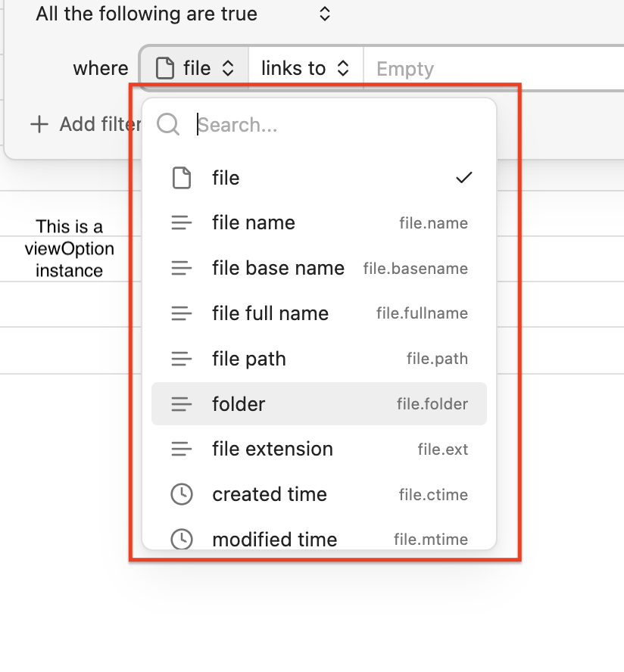Click the text lines icon beside file name
Viewport: 624px width, 672px height.
point(182,223)
